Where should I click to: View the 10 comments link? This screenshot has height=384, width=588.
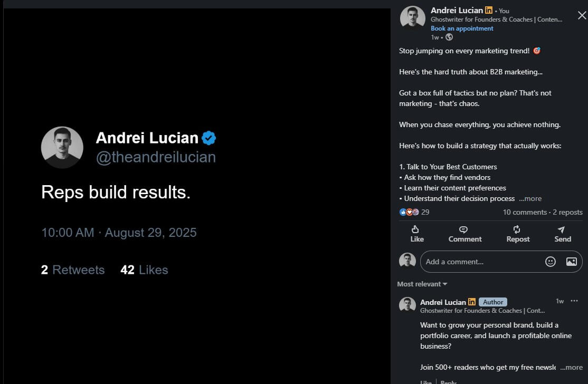click(x=525, y=212)
